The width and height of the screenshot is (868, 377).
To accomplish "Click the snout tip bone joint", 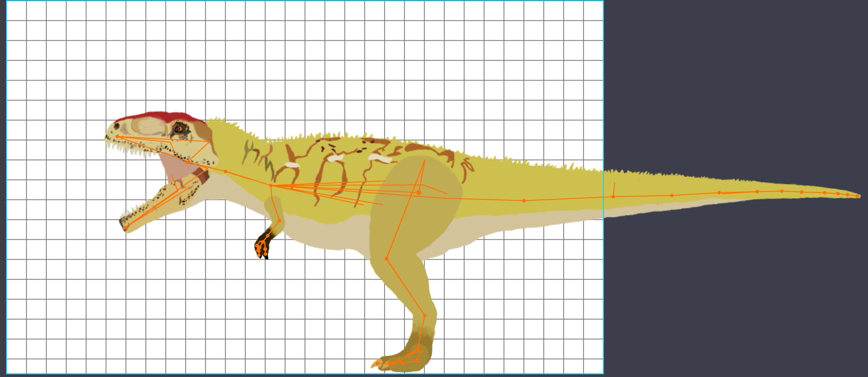I will tap(117, 136).
